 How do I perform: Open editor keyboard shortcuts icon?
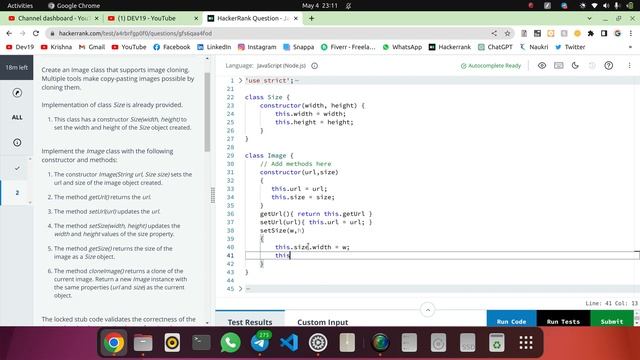click(x=558, y=65)
